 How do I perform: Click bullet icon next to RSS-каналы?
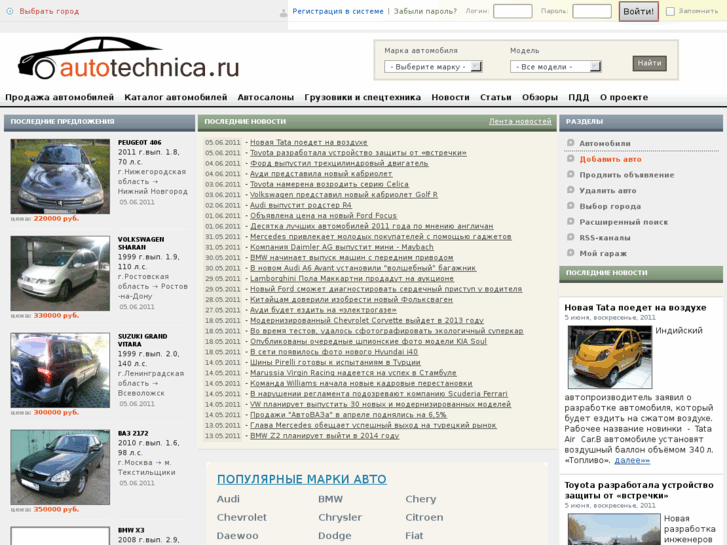coord(571,237)
